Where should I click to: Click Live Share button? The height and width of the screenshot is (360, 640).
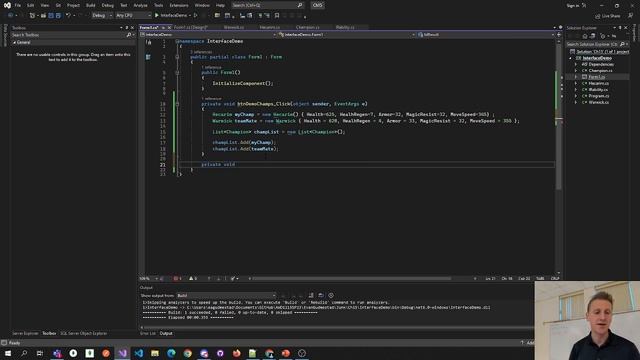click(x=608, y=16)
